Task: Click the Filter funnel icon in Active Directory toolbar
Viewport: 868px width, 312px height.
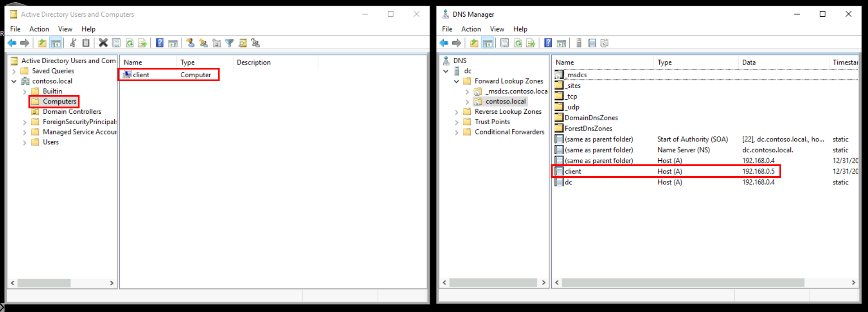Action: (x=230, y=43)
